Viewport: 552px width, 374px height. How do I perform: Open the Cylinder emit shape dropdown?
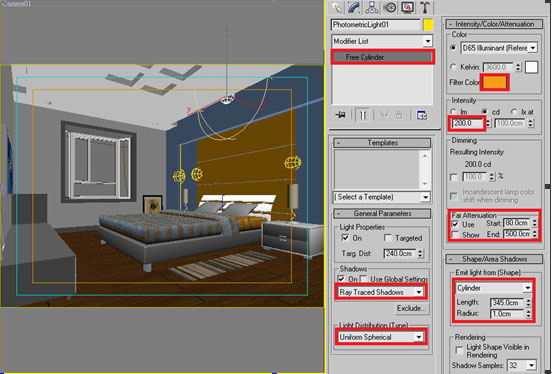(x=494, y=288)
